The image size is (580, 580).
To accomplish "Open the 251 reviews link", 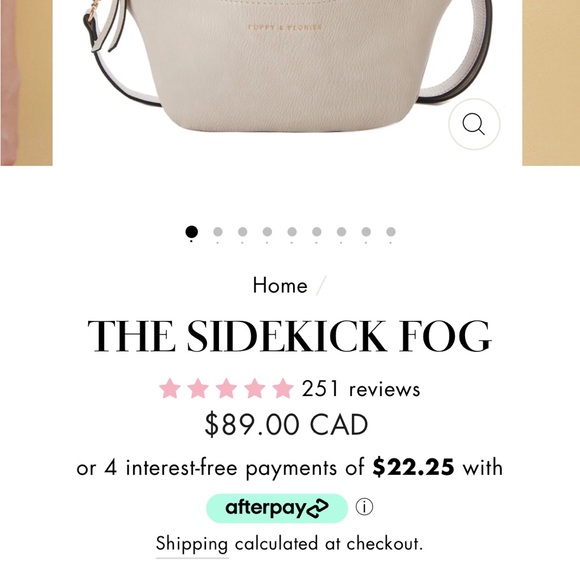I will coord(361,389).
